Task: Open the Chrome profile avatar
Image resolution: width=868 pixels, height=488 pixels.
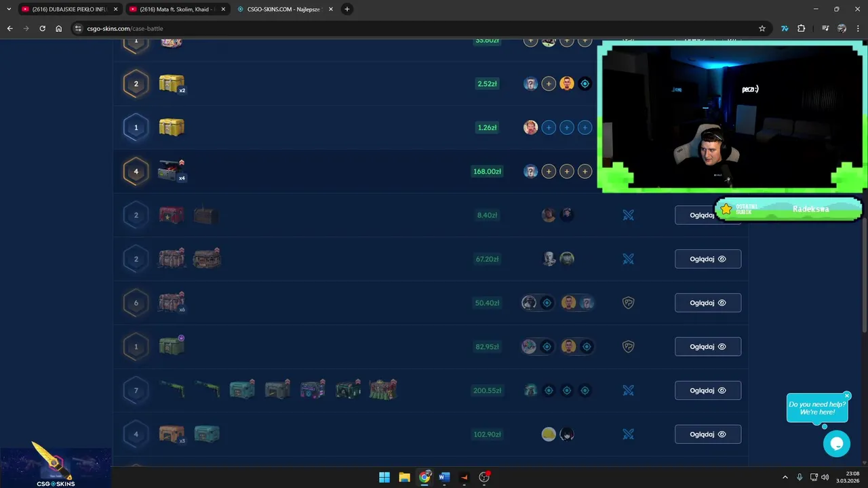Action: 842,28
